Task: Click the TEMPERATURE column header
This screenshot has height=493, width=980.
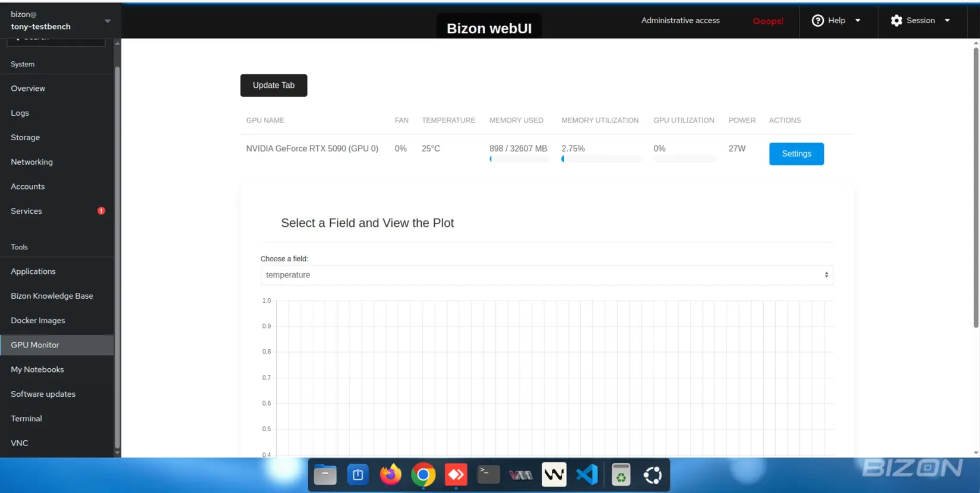Action: 448,121
